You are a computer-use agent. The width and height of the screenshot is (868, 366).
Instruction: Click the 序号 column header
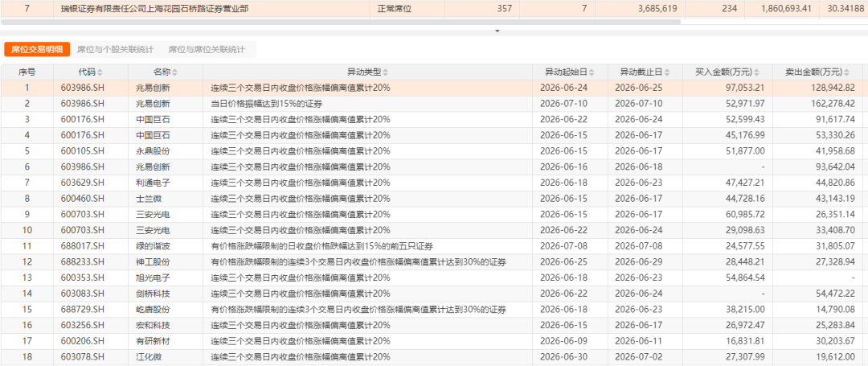[x=27, y=72]
